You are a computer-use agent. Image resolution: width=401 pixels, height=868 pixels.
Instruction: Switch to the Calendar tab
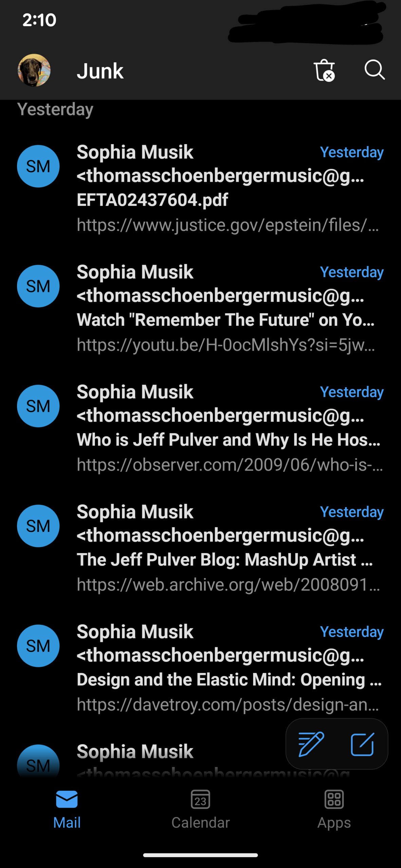click(x=200, y=809)
